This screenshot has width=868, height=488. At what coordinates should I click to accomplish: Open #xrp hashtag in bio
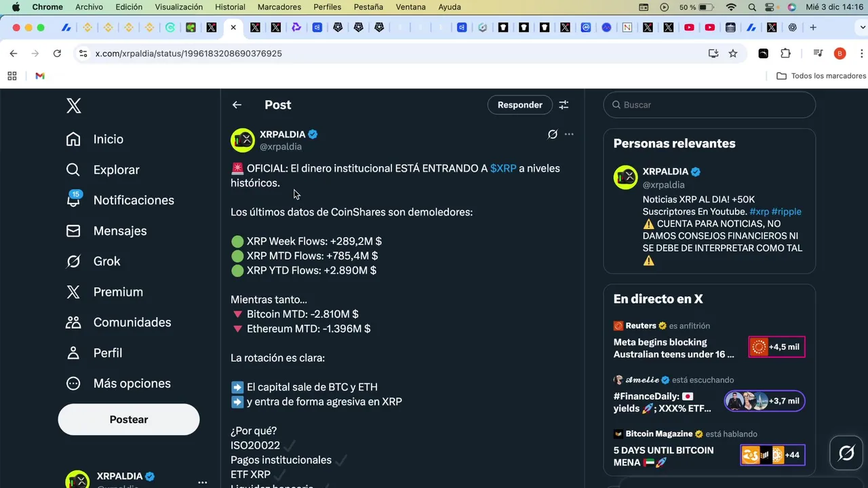(x=759, y=211)
